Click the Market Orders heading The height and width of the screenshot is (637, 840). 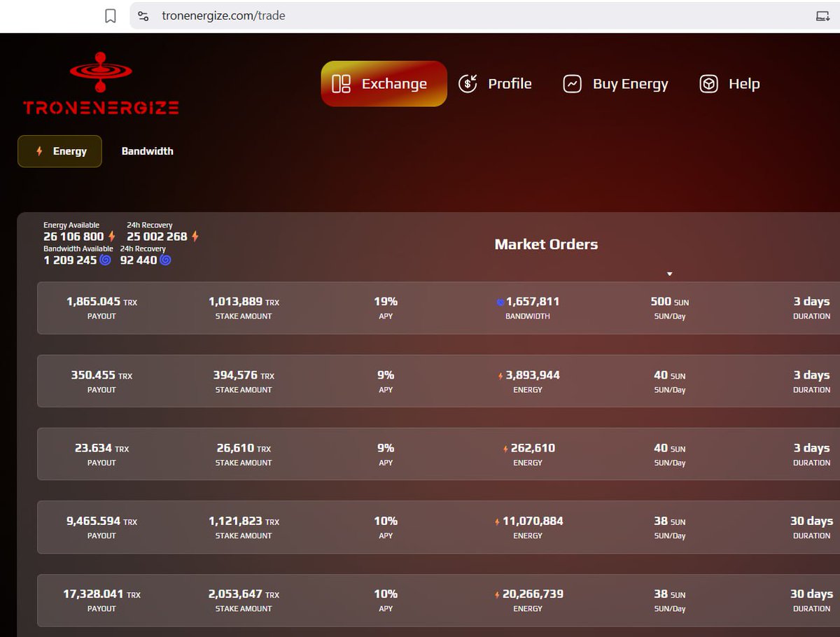tap(546, 244)
